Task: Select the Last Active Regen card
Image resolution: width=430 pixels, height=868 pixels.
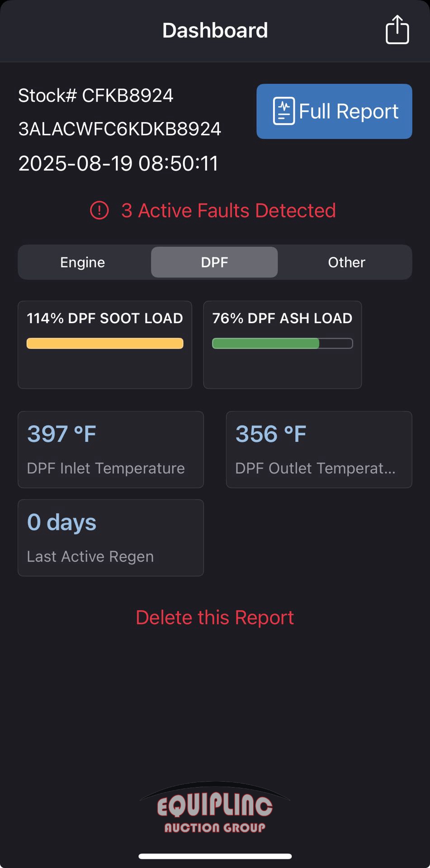Action: [x=111, y=538]
